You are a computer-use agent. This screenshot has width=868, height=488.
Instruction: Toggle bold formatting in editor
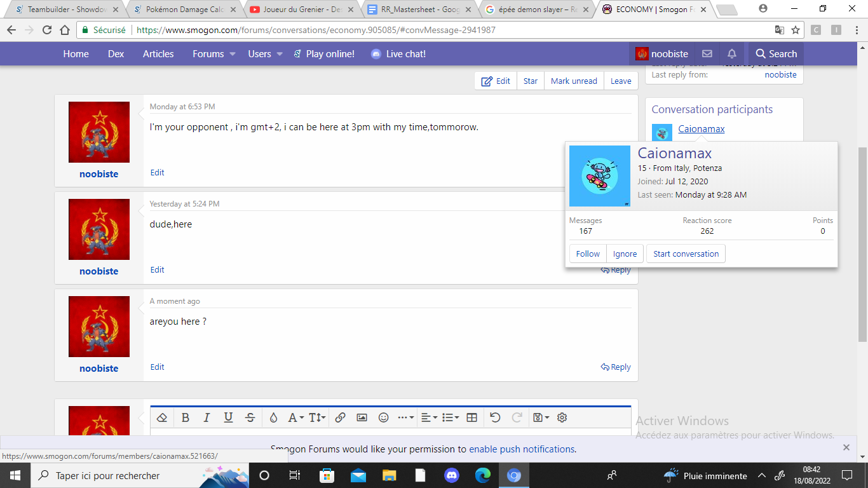coord(186,417)
